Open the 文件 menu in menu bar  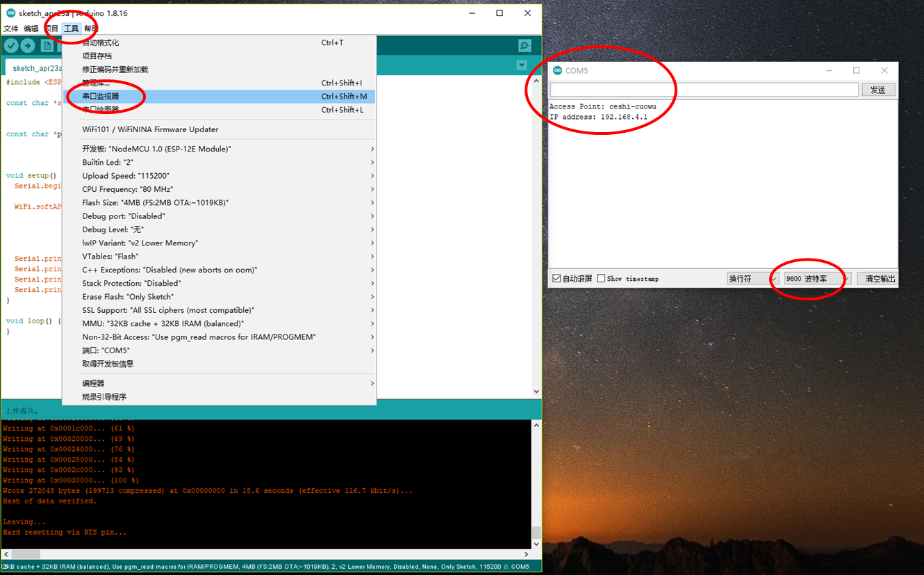point(11,29)
